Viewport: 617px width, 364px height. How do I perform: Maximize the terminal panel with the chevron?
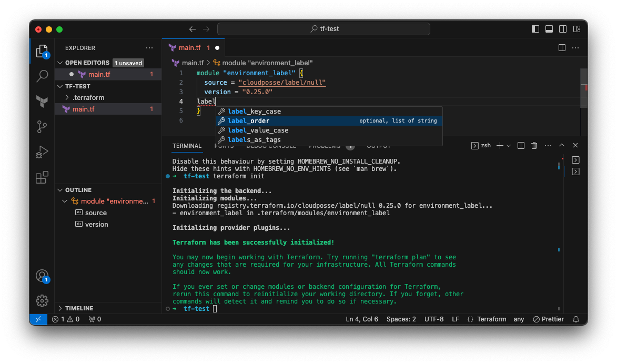point(561,145)
